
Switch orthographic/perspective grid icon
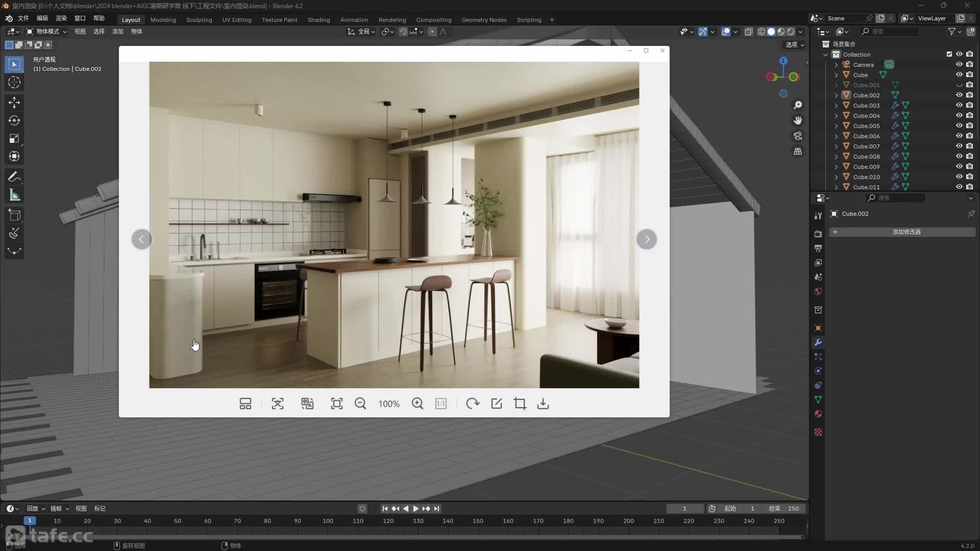[798, 152]
